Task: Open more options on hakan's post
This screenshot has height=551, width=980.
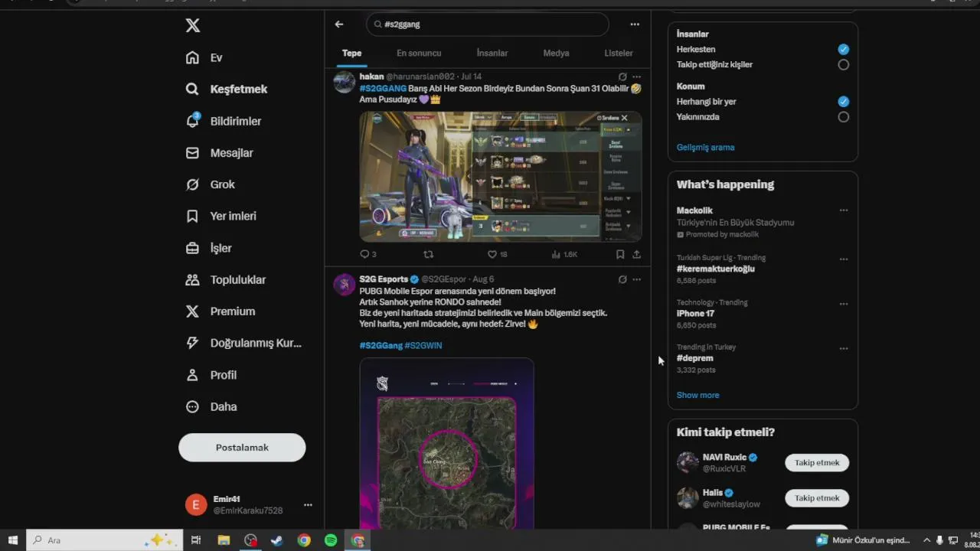Action: click(637, 77)
